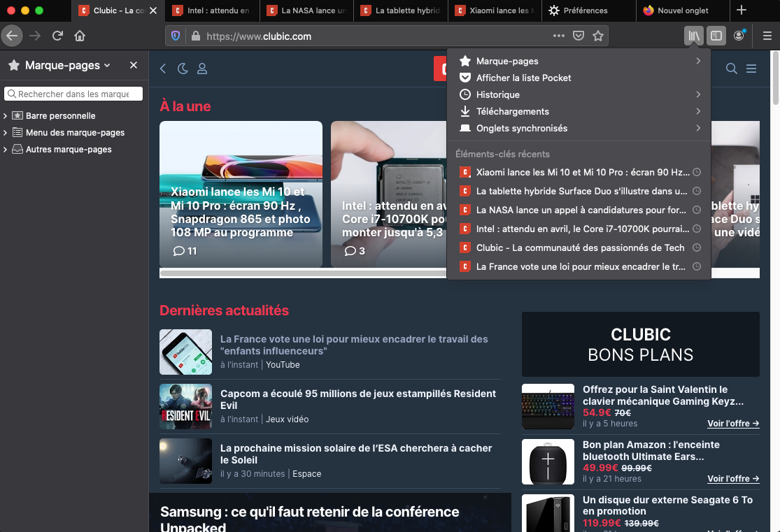Click Voir l'offre for Ultimate Ears speaker
780x532 pixels.
click(733, 479)
